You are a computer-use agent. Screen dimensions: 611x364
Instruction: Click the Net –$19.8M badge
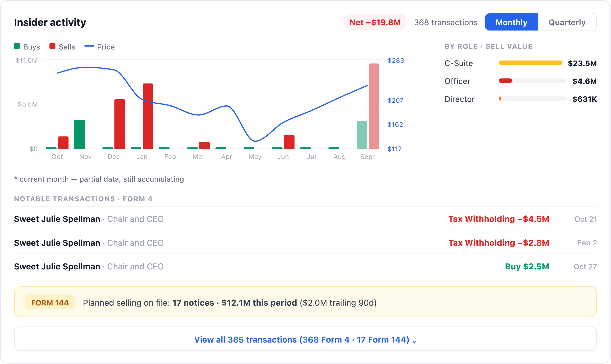375,22
